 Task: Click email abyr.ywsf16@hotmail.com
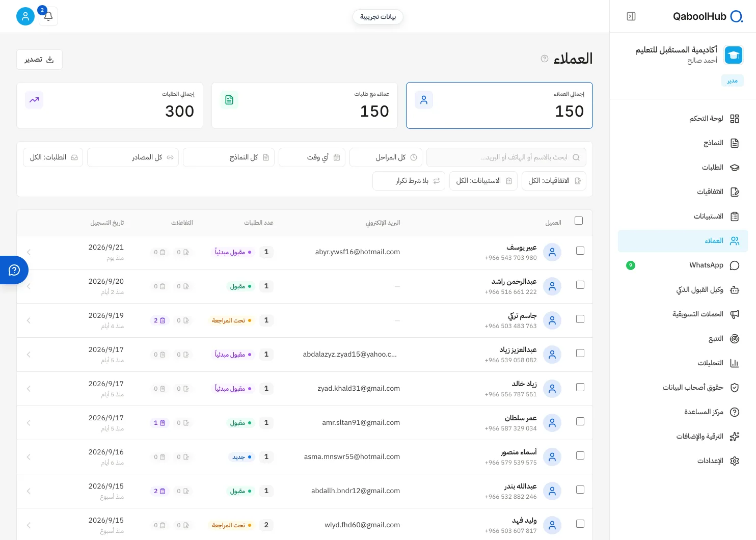click(358, 252)
